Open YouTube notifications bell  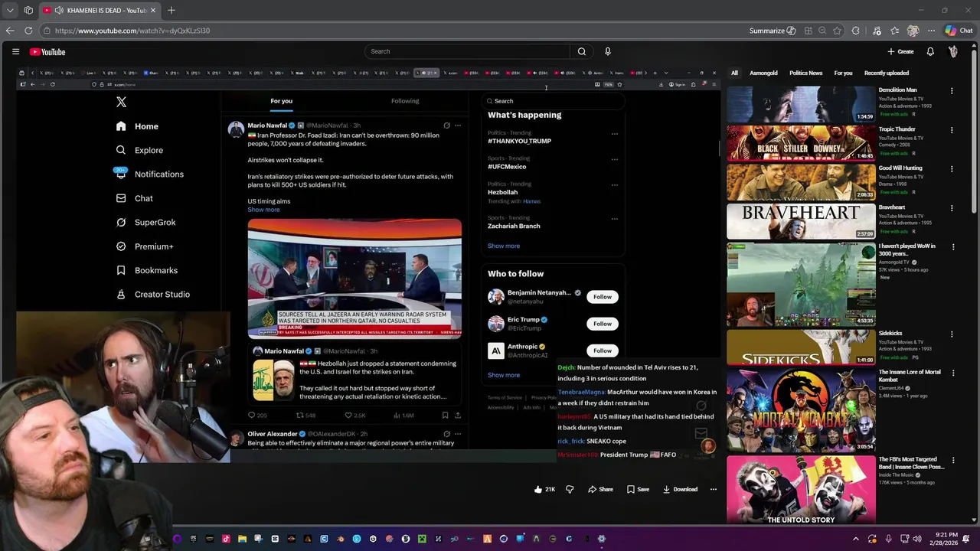tap(930, 51)
